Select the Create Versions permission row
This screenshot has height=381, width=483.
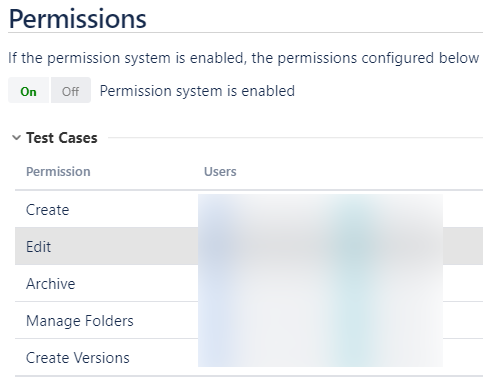[249, 358]
